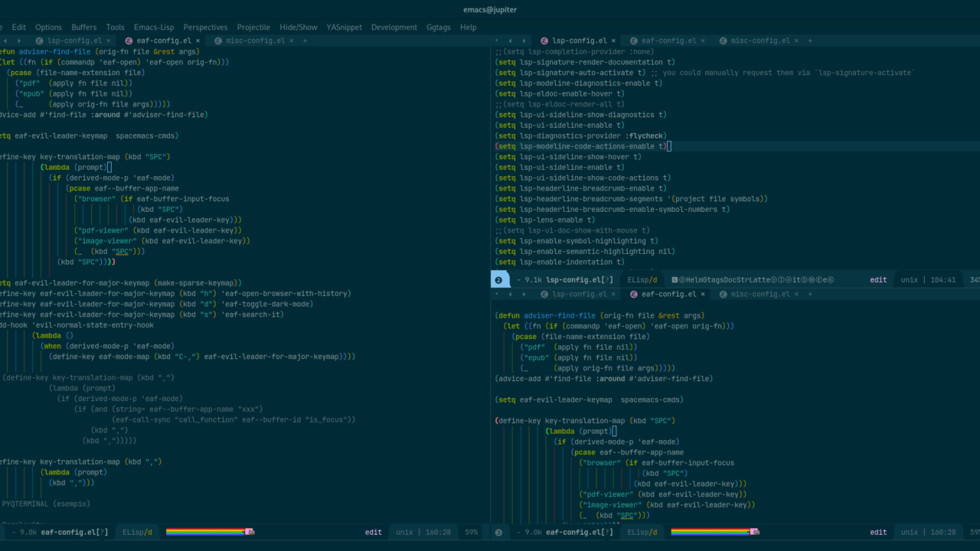Open the YASnippet menu
The height and width of the screenshot is (551, 980).
point(344,27)
